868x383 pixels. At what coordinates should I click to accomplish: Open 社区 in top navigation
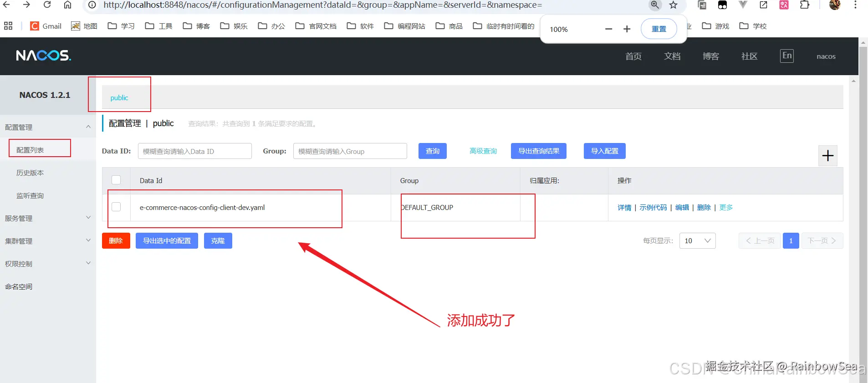click(x=749, y=56)
